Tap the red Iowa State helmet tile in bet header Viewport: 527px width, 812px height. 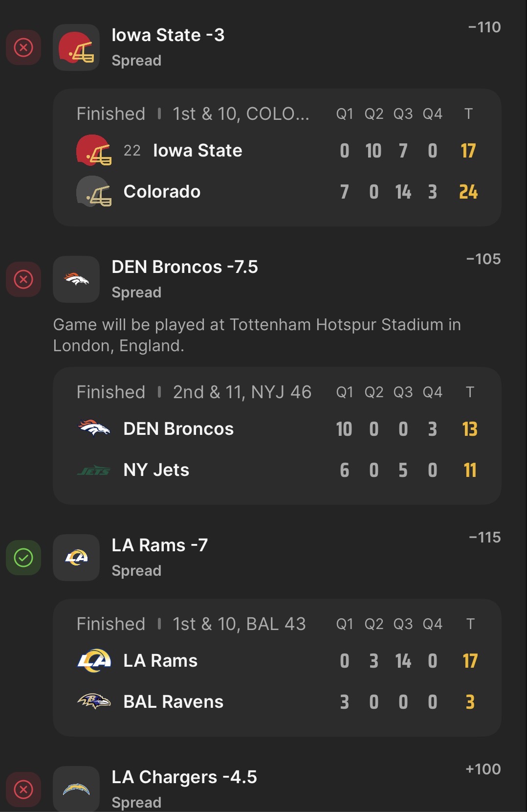pos(76,47)
